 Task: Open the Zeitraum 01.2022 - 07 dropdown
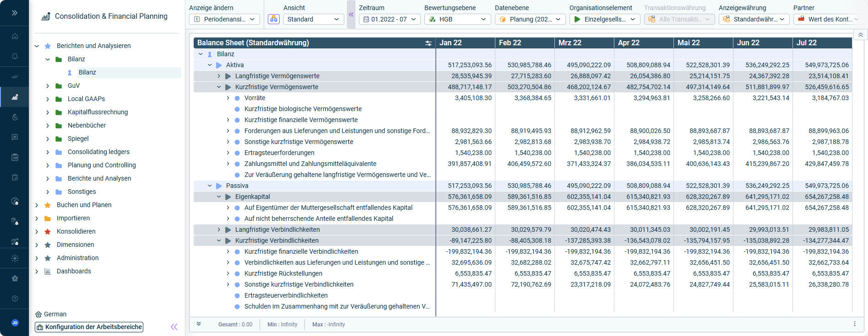(x=390, y=19)
